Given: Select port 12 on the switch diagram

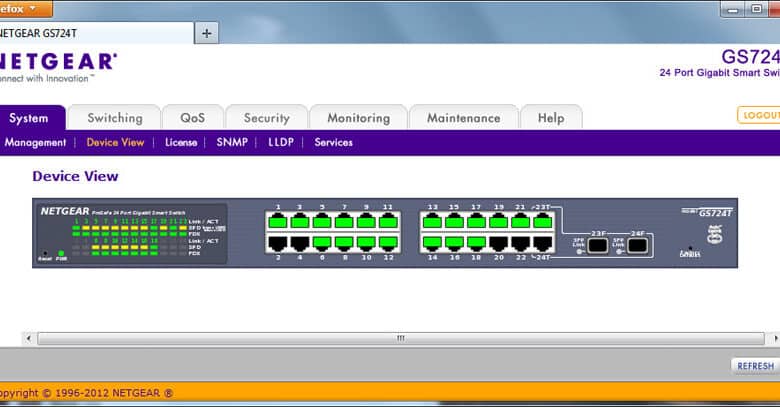Looking at the screenshot, I should tap(388, 243).
